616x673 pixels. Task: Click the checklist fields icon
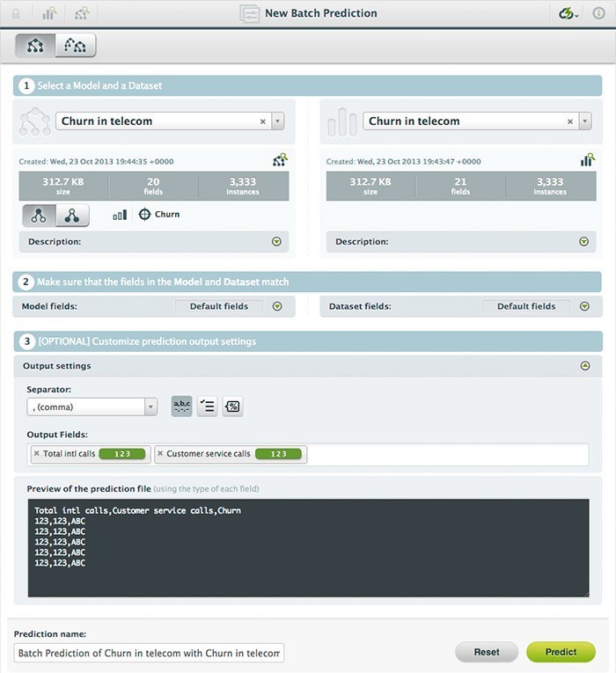coord(207,406)
